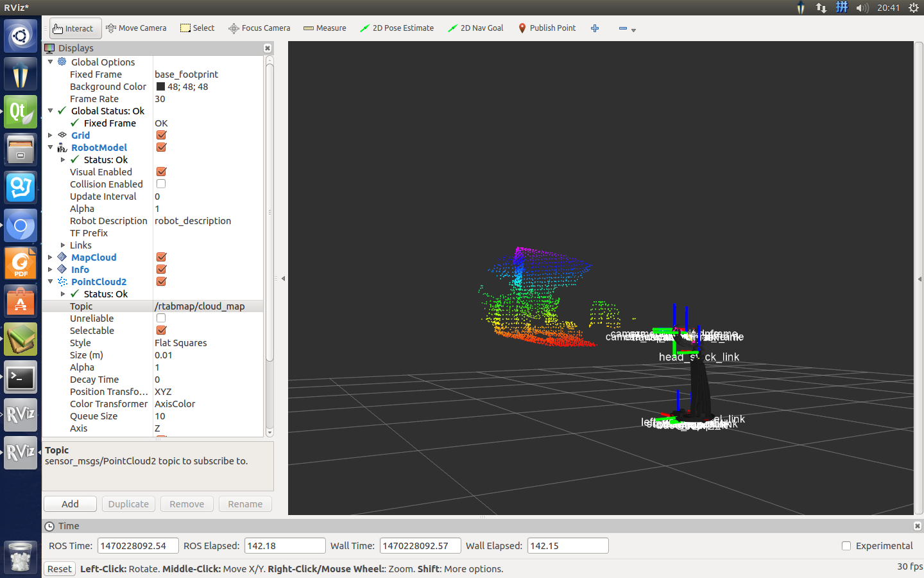Expand the Links tree item
This screenshot has height=578, width=924.
(x=63, y=245)
